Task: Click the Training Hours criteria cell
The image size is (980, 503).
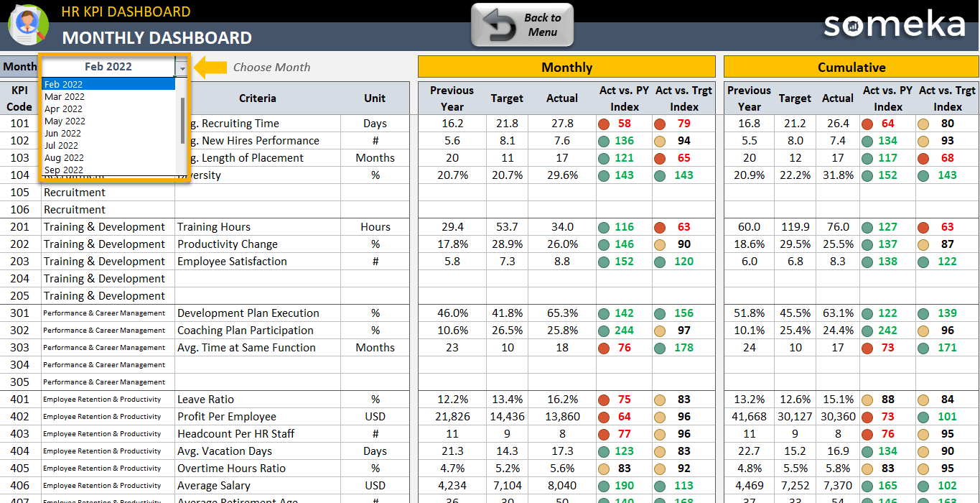Action: coord(258,227)
